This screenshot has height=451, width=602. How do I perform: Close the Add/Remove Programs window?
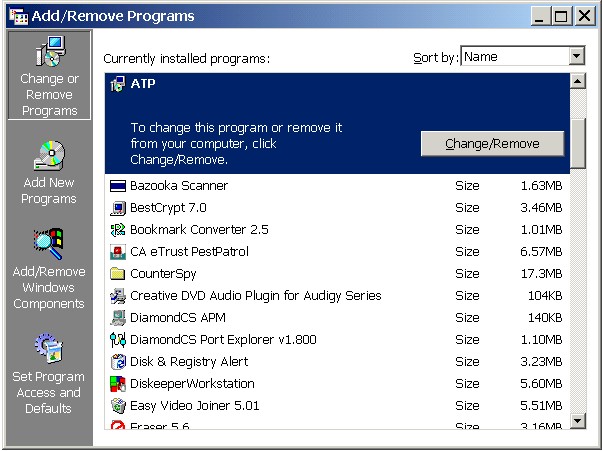coord(585,16)
